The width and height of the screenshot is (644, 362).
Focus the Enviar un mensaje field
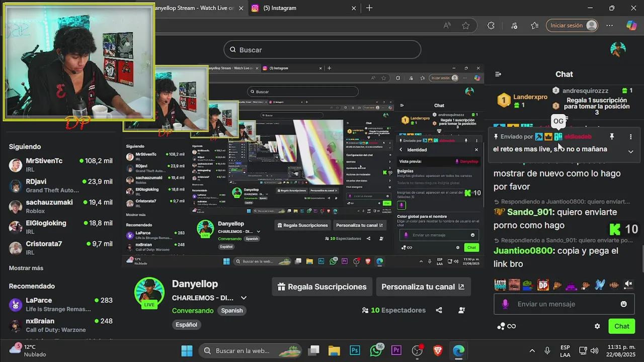pyautogui.click(x=563, y=304)
